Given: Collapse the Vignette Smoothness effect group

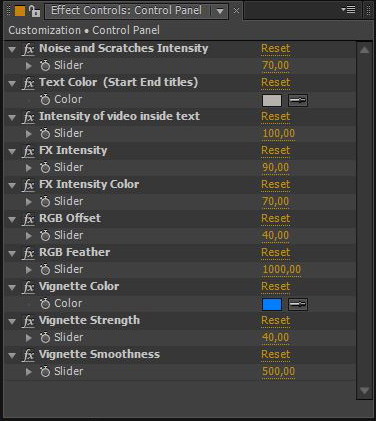Looking at the screenshot, I should (x=12, y=356).
